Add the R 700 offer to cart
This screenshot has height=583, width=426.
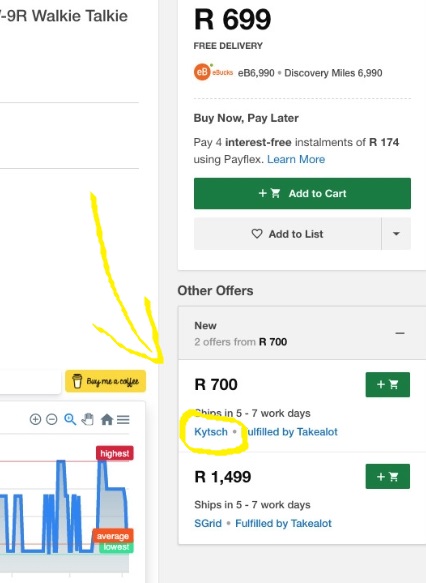coord(388,384)
